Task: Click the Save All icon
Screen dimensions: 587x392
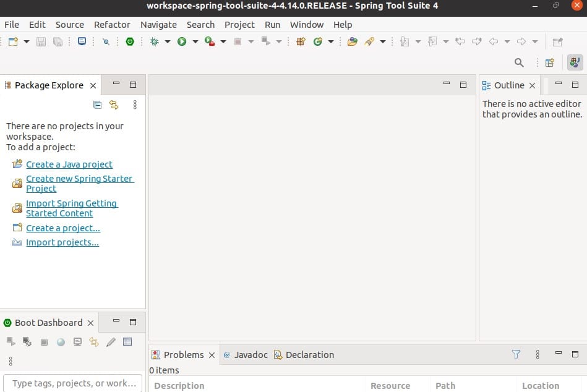Action: [x=58, y=41]
